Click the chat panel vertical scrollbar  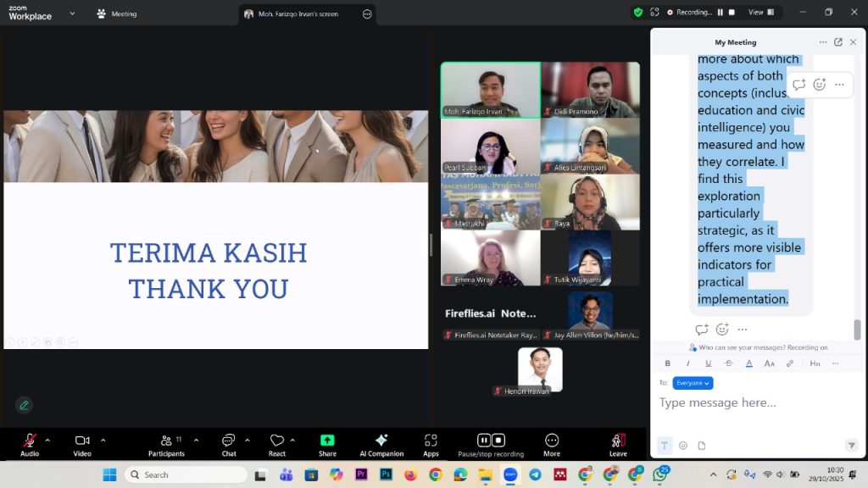coord(857,329)
